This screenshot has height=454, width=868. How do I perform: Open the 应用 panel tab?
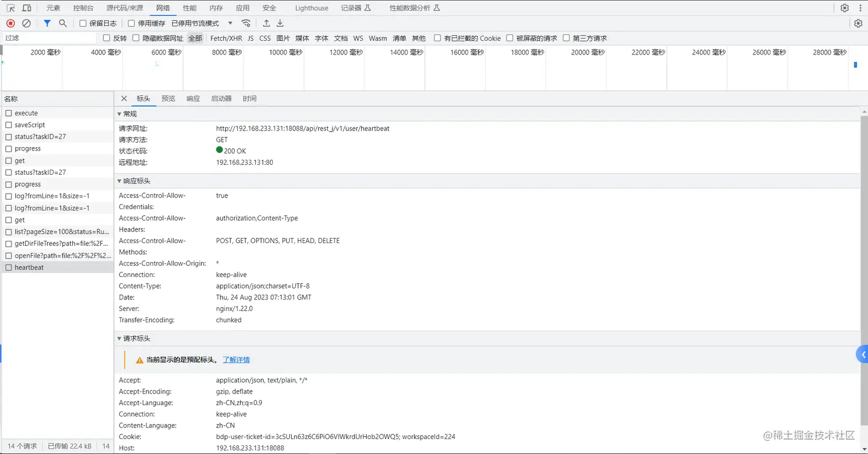point(242,8)
